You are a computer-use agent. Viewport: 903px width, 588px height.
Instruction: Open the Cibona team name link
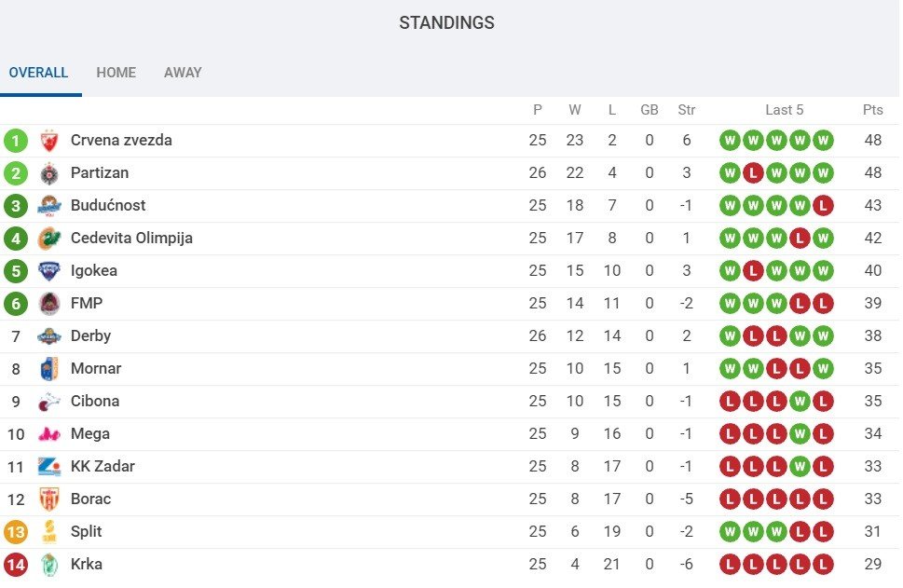(95, 402)
